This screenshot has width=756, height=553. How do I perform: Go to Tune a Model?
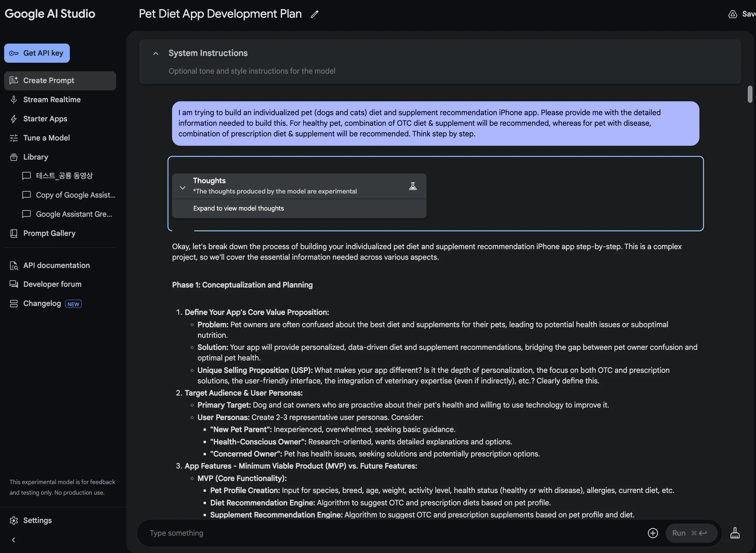(x=60, y=138)
